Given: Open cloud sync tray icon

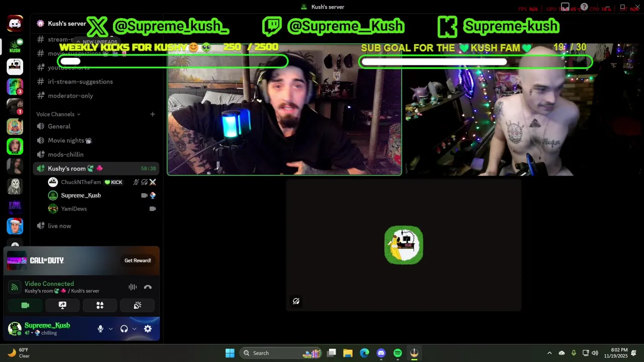Looking at the screenshot, I should point(561,353).
